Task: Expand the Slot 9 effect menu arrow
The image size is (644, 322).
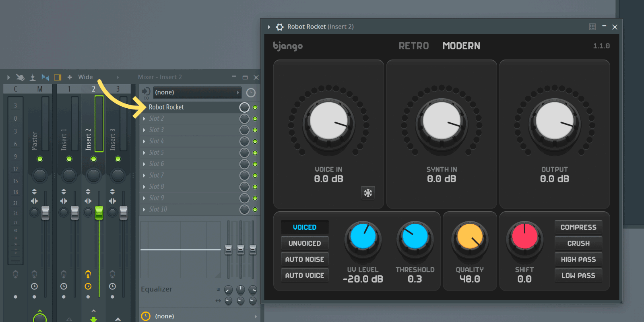Action: pos(144,198)
